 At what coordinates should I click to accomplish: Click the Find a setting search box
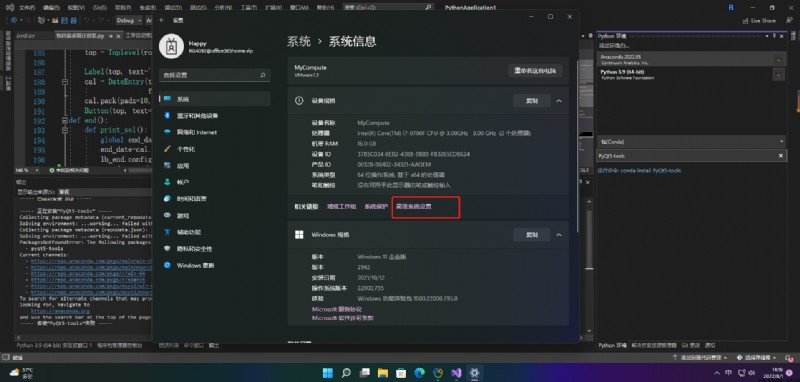click(x=215, y=75)
